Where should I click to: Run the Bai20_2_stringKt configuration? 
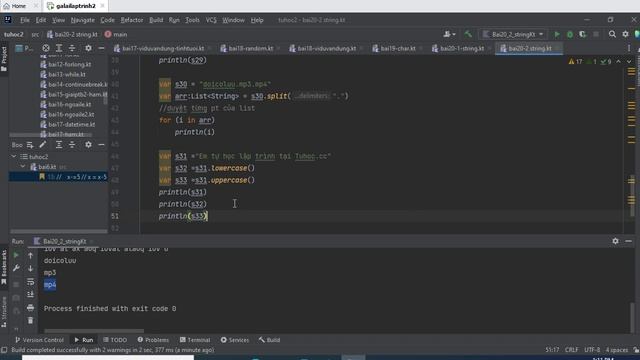pos(557,35)
